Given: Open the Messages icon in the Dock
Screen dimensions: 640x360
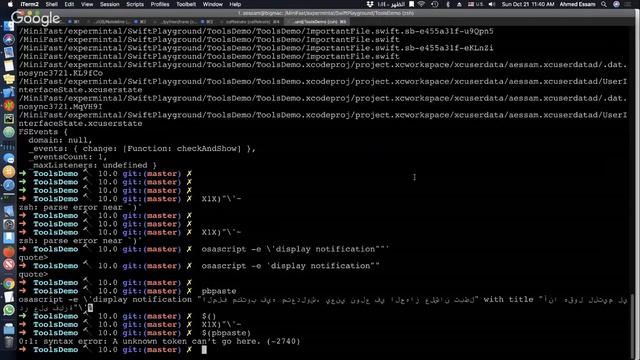Looking at the screenshot, I should (9, 158).
